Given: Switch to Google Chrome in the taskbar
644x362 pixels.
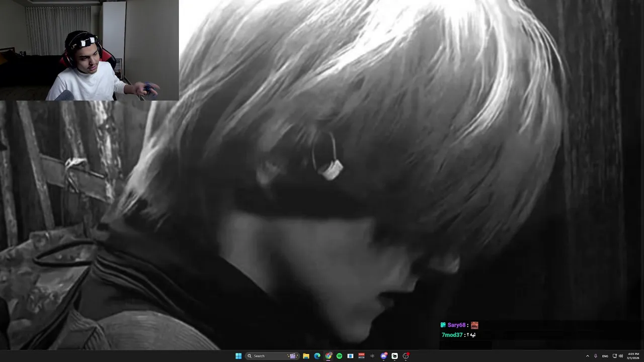Looking at the screenshot, I should 328,356.
